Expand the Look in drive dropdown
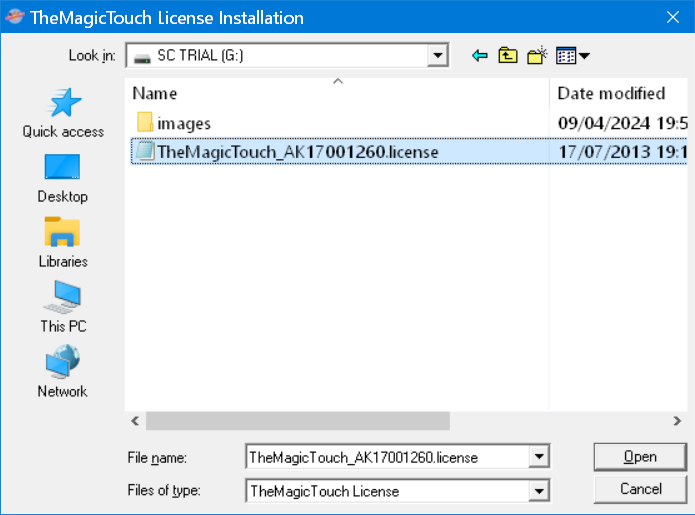The image size is (695, 515). coord(437,56)
